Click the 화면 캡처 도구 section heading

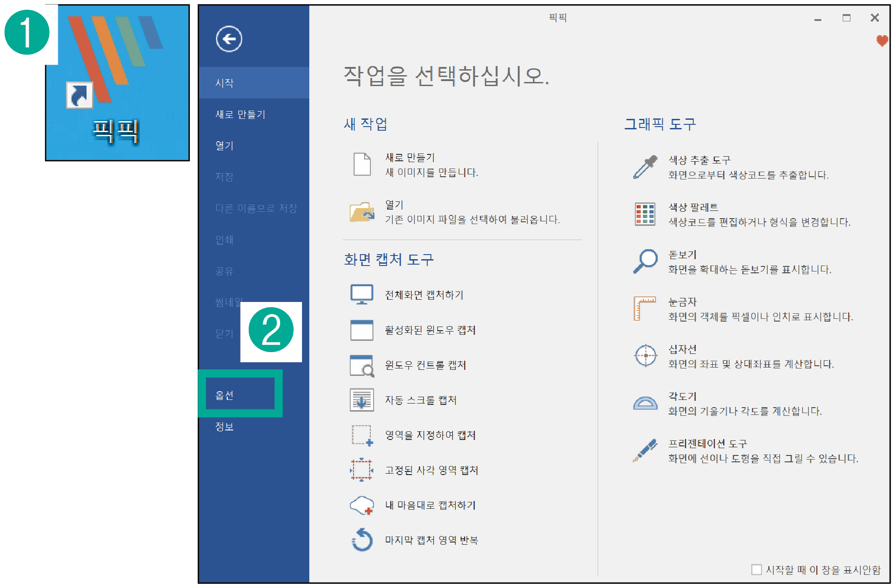click(x=389, y=260)
